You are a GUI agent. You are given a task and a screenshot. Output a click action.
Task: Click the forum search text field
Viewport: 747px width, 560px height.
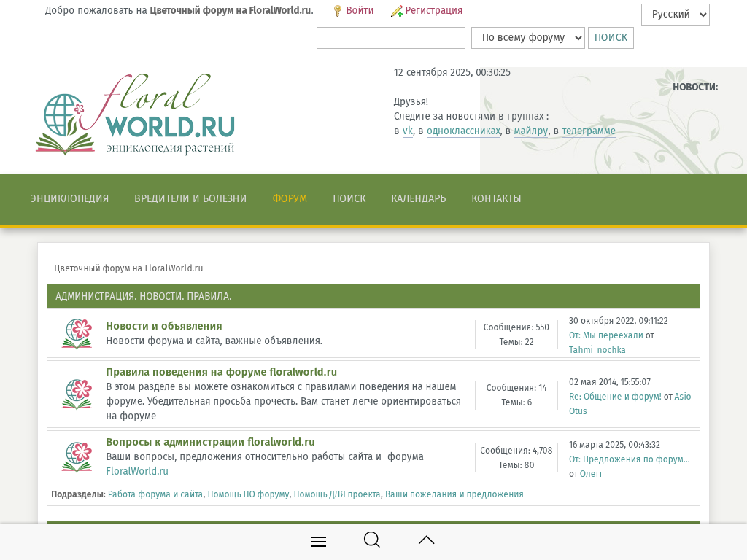(x=390, y=38)
